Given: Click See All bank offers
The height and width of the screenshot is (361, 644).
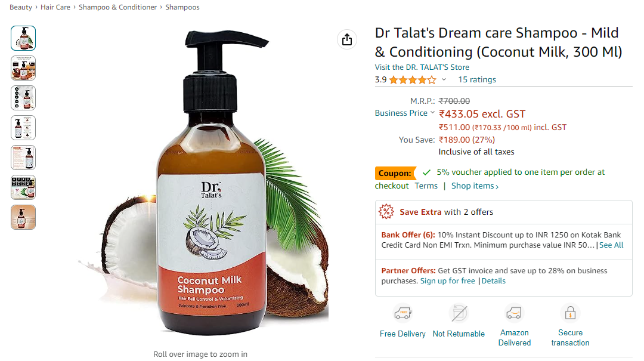Looking at the screenshot, I should pyautogui.click(x=611, y=245).
